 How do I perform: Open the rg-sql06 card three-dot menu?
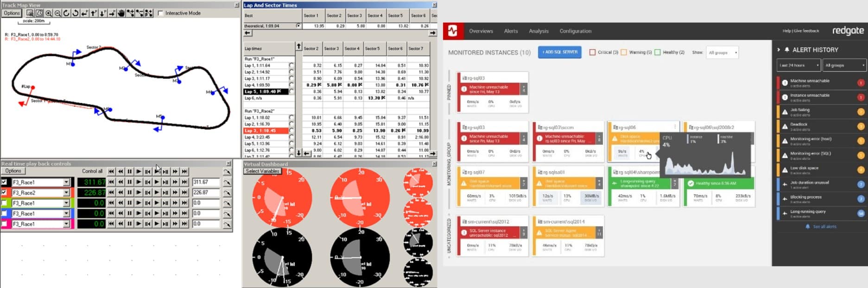pos(675,127)
